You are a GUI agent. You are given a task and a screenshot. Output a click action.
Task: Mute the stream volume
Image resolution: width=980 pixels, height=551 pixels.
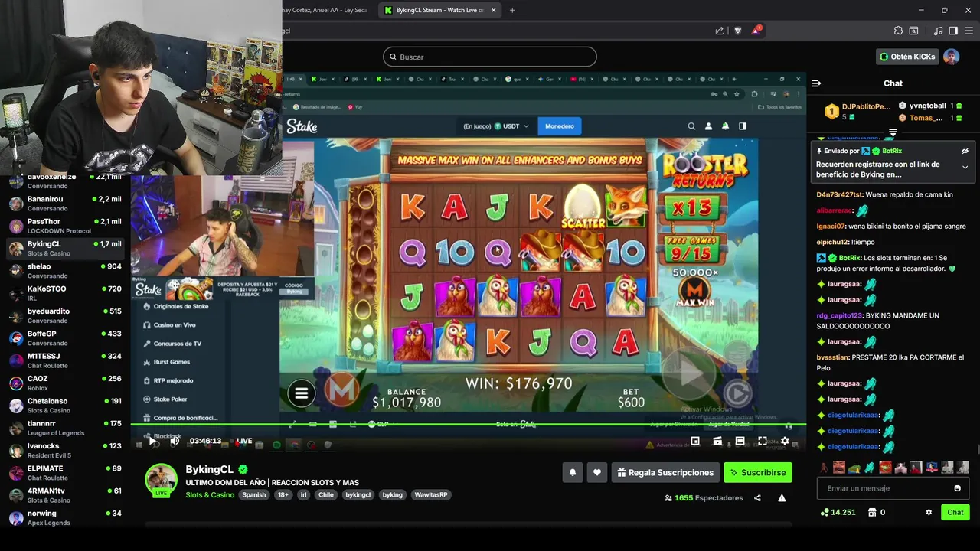pos(175,442)
